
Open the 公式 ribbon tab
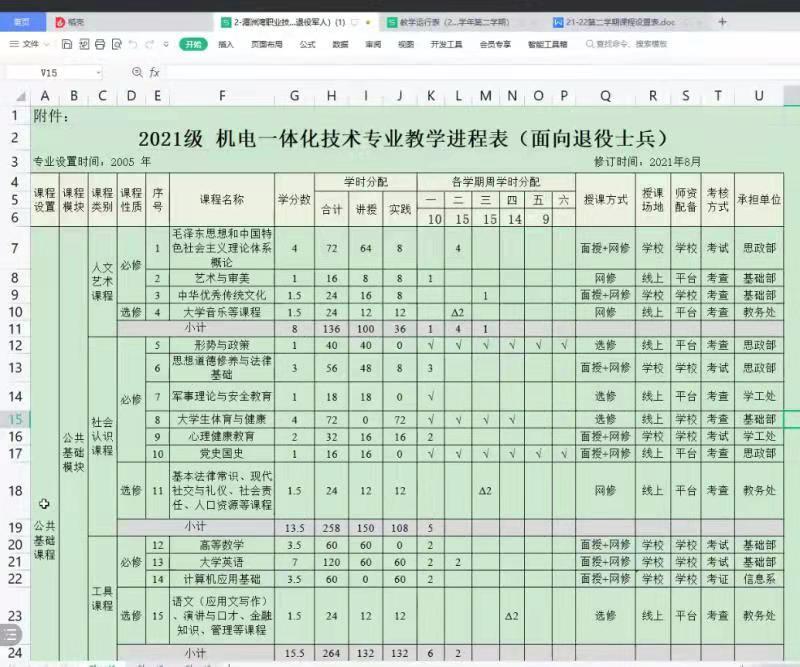[307, 44]
